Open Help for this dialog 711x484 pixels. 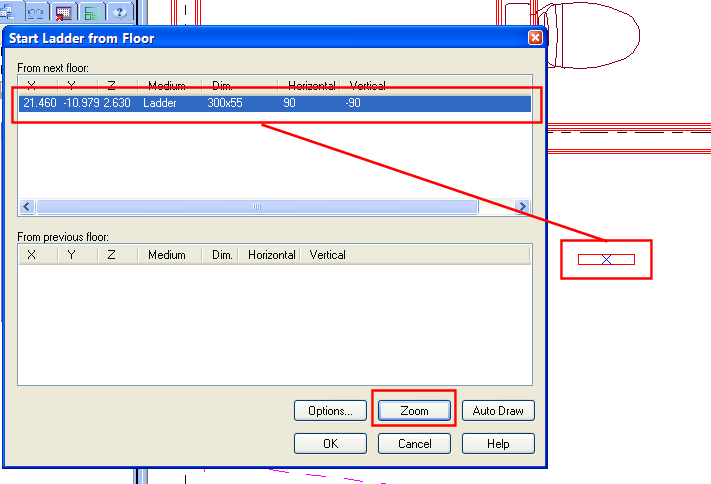(x=498, y=443)
